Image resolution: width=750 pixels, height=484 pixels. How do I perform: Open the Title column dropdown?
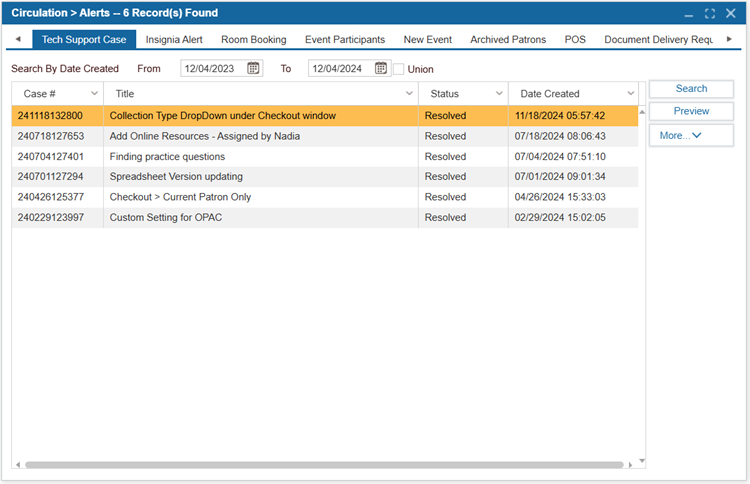pos(409,93)
